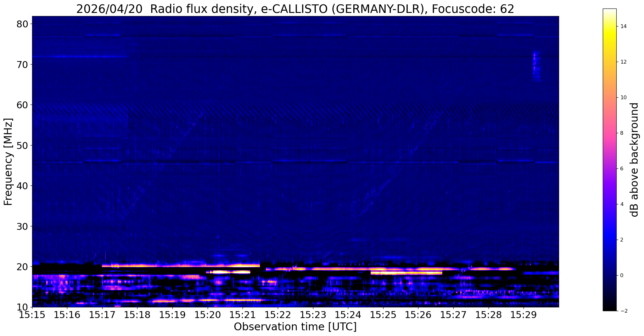Click the 15:15 time tick label
This screenshot has width=644, height=336.
[x=32, y=315]
